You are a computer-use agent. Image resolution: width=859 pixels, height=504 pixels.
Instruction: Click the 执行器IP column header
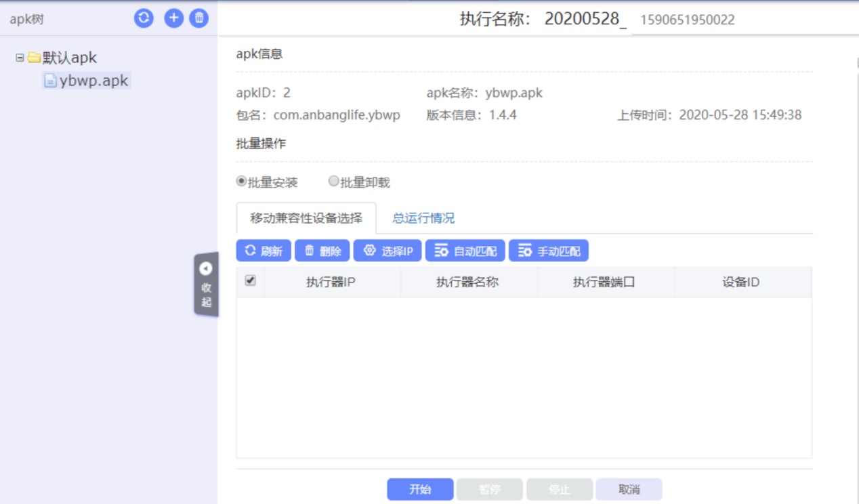pyautogui.click(x=331, y=282)
